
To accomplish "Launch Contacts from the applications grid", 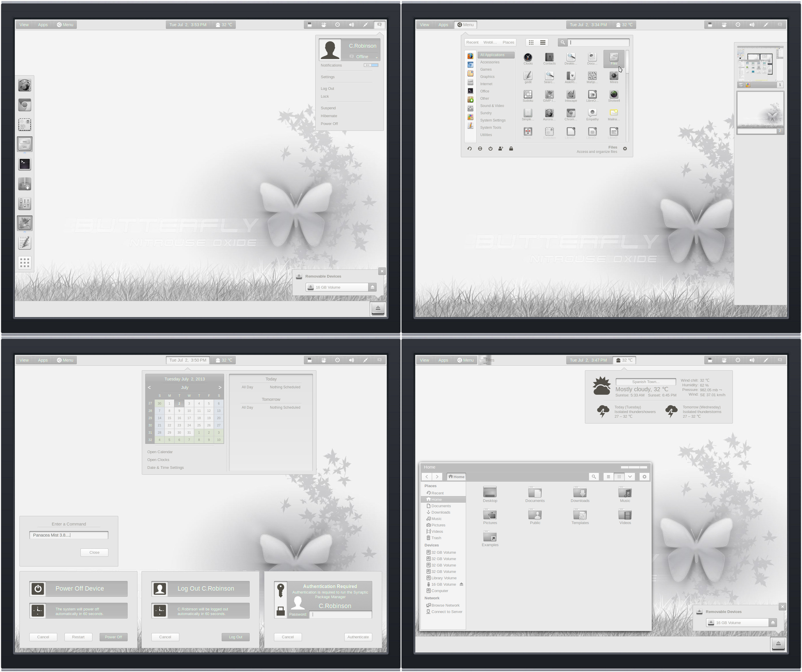I will (549, 59).
